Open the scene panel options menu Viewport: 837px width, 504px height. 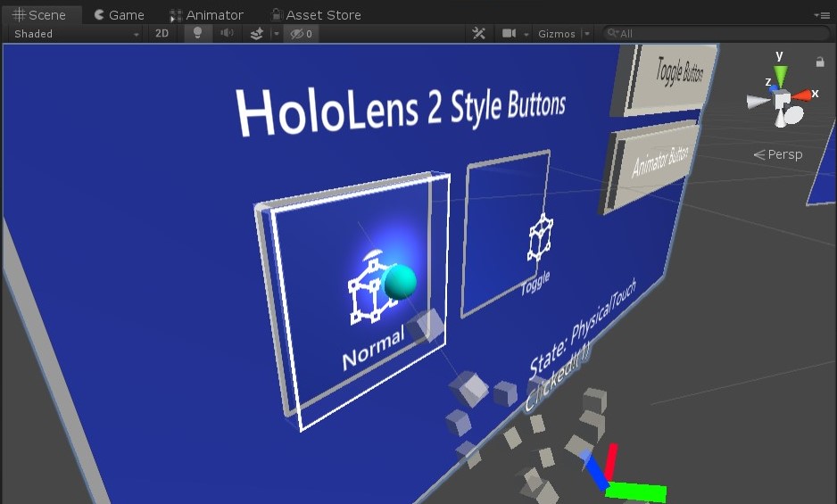click(822, 15)
